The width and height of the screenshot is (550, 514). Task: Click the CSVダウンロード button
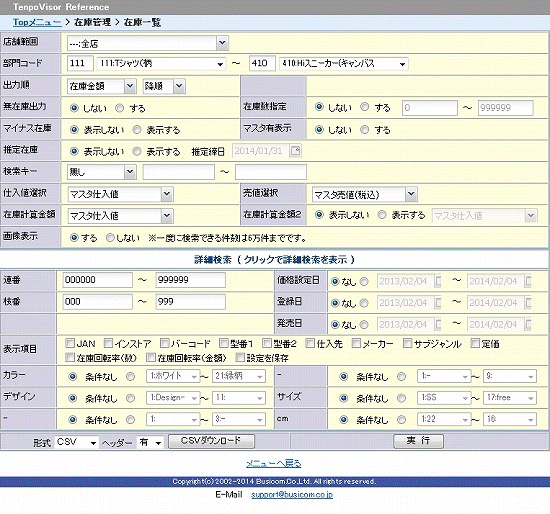click(211, 441)
